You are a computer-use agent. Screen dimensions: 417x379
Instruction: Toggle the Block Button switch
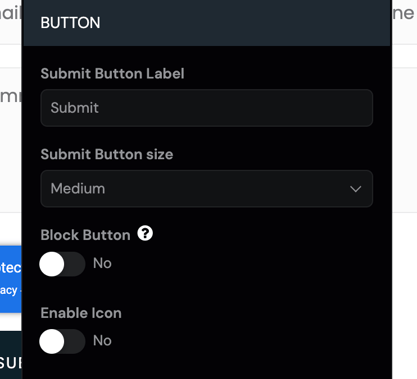pos(62,264)
